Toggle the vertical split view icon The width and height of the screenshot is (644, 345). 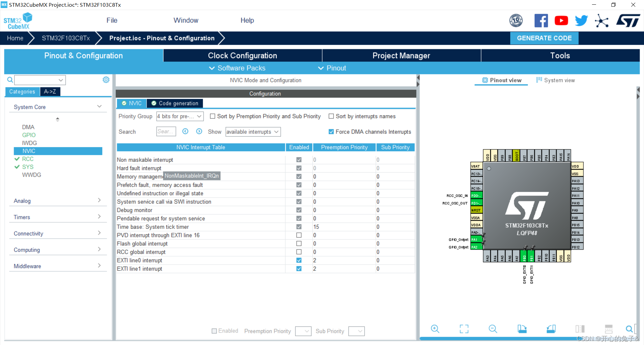click(x=580, y=329)
